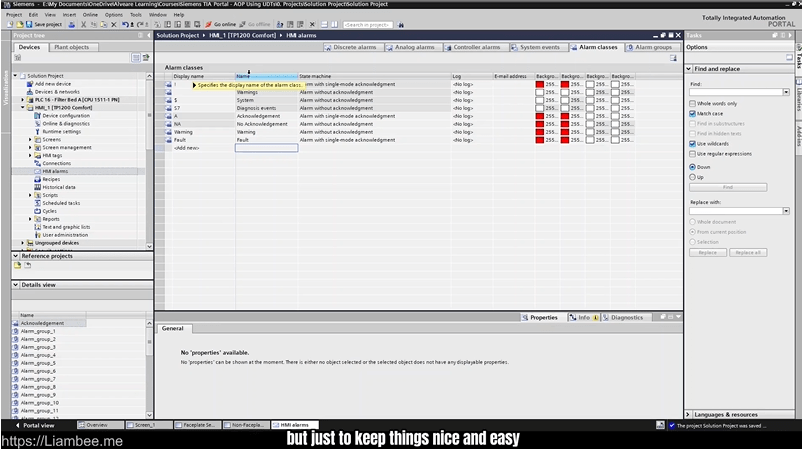Select the Up search direction radio button
The width and height of the screenshot is (802, 449).
693,177
